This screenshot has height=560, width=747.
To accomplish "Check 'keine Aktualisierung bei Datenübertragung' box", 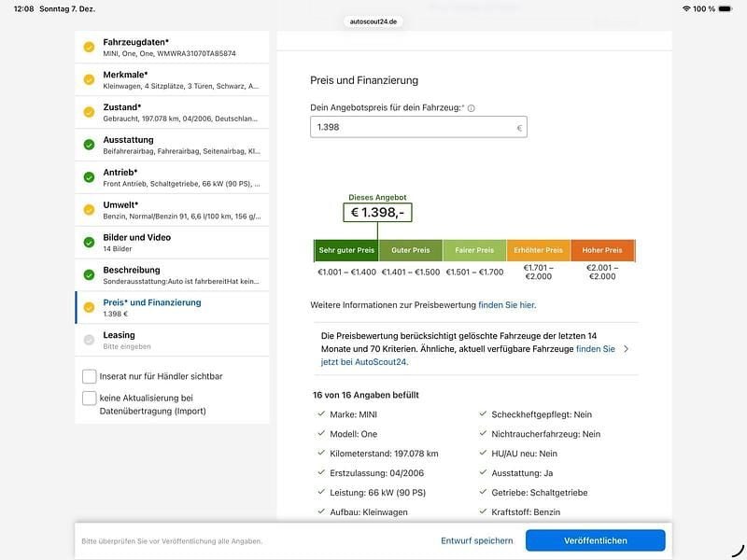I will pos(90,398).
